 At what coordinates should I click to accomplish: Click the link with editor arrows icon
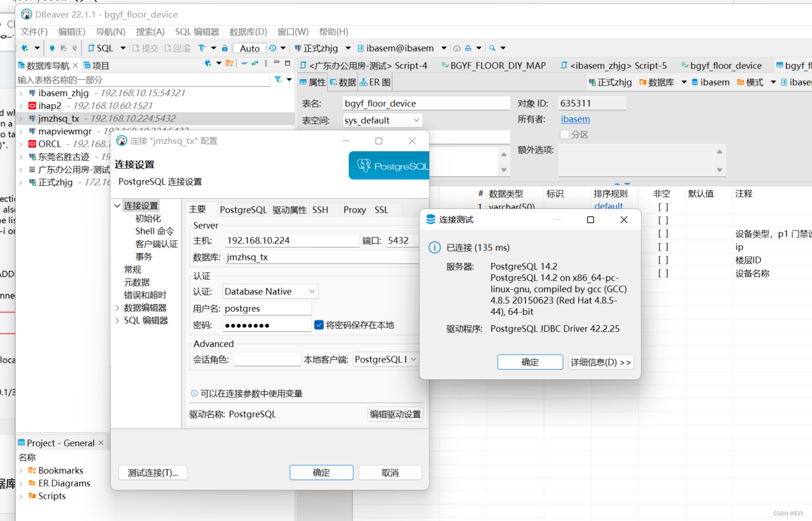click(x=255, y=63)
